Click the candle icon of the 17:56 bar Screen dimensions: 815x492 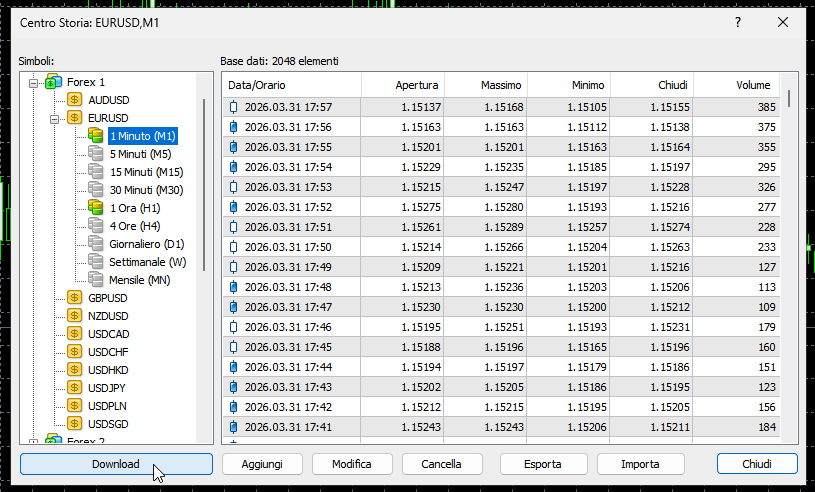tap(233, 127)
